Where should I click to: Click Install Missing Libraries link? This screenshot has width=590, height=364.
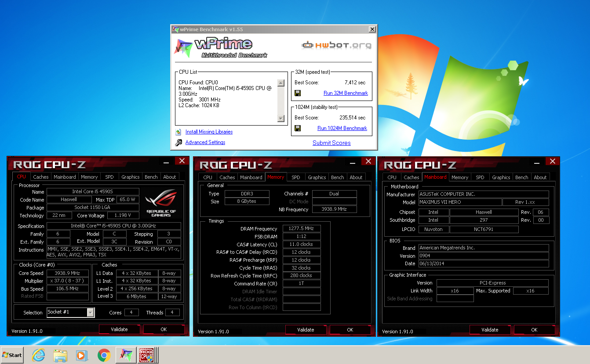(209, 132)
